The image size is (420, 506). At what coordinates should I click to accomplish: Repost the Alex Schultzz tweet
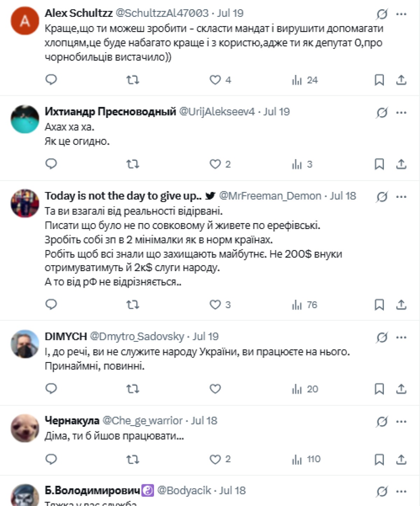[133, 80]
